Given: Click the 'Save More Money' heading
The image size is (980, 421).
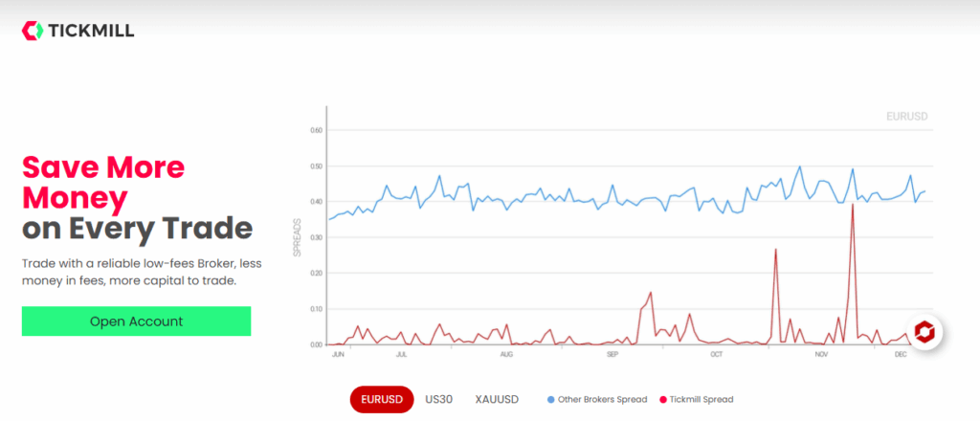Looking at the screenshot, I should [x=103, y=183].
